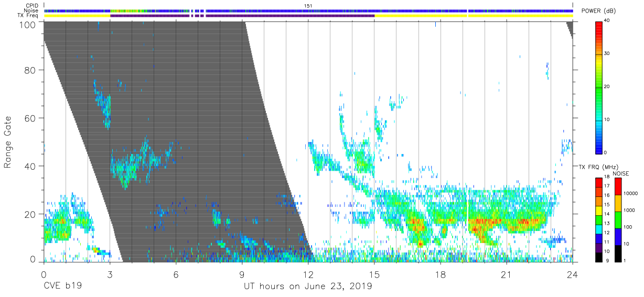Viewport: 644px width, 297px height.
Task: Click the power scale value '30'
Action: tap(607, 53)
